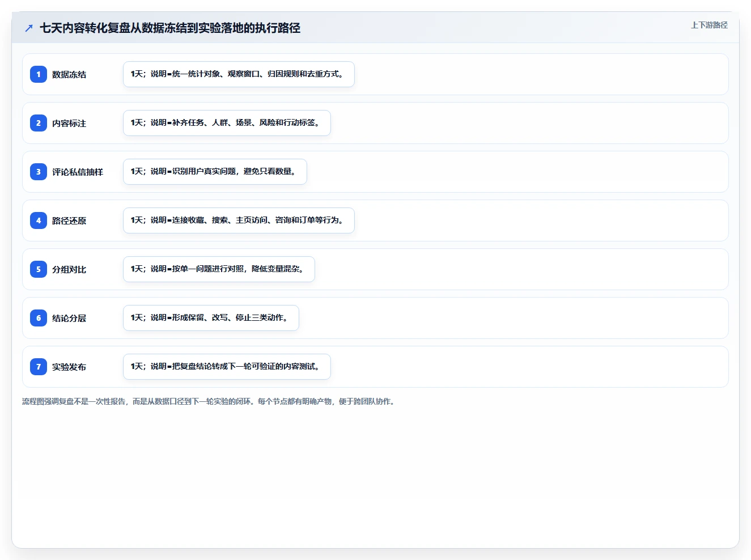Select the 结论分层 step label
This screenshot has height=560, width=751.
point(69,318)
